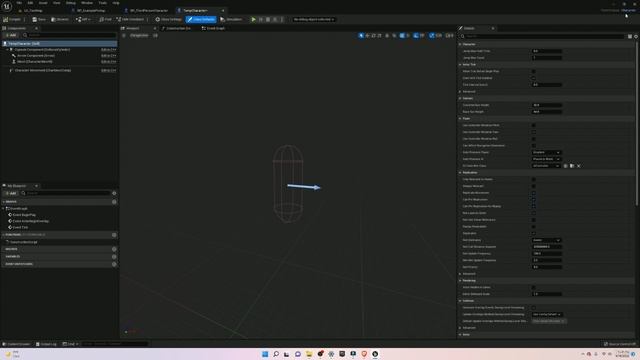Screen dimensions: 640x360
Task: Click the plus icon on Macros section
Action: pyautogui.click(x=114, y=249)
